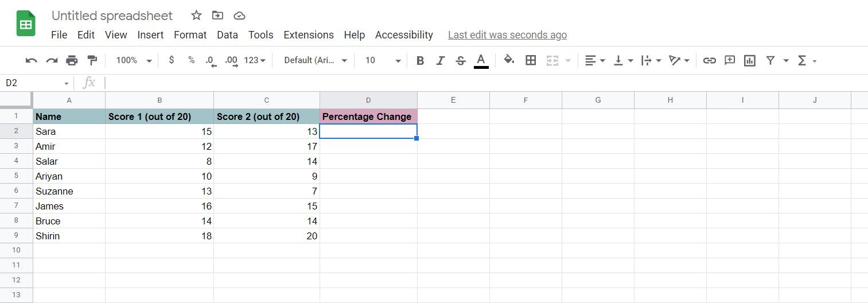This screenshot has width=868, height=303.
Task: Select column D header
Action: [368, 100]
